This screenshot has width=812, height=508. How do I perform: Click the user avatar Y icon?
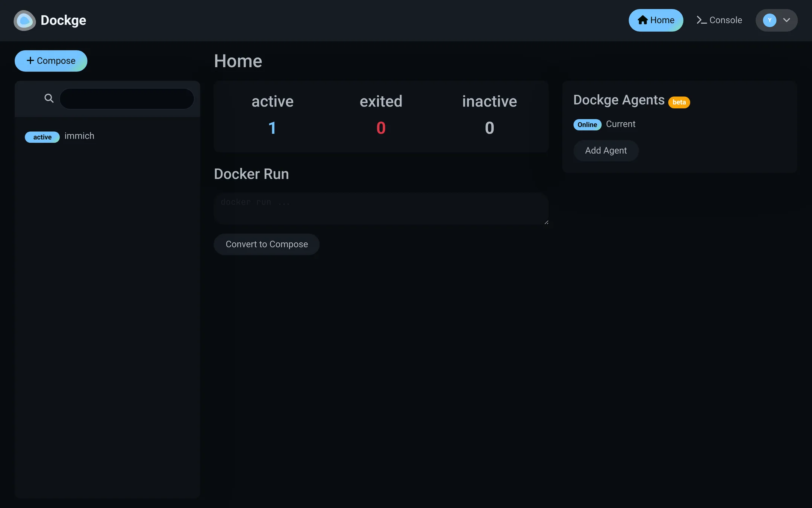(x=770, y=20)
